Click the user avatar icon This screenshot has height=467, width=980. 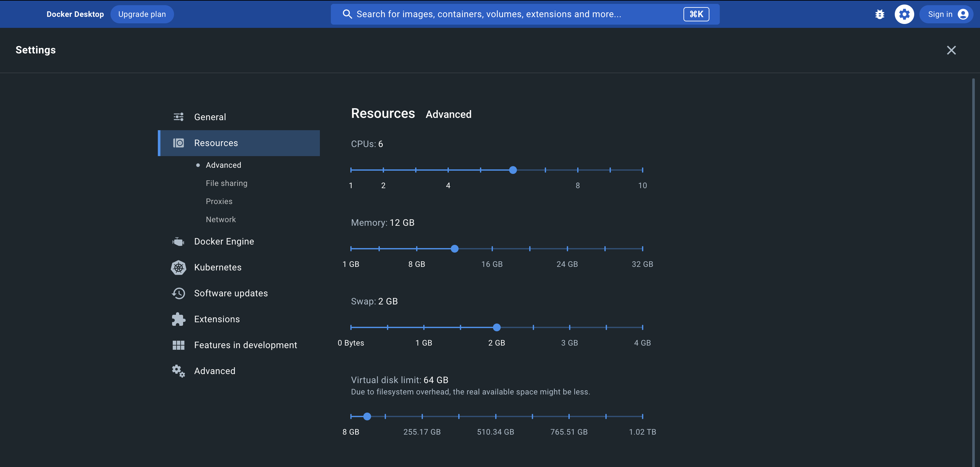coord(963,15)
